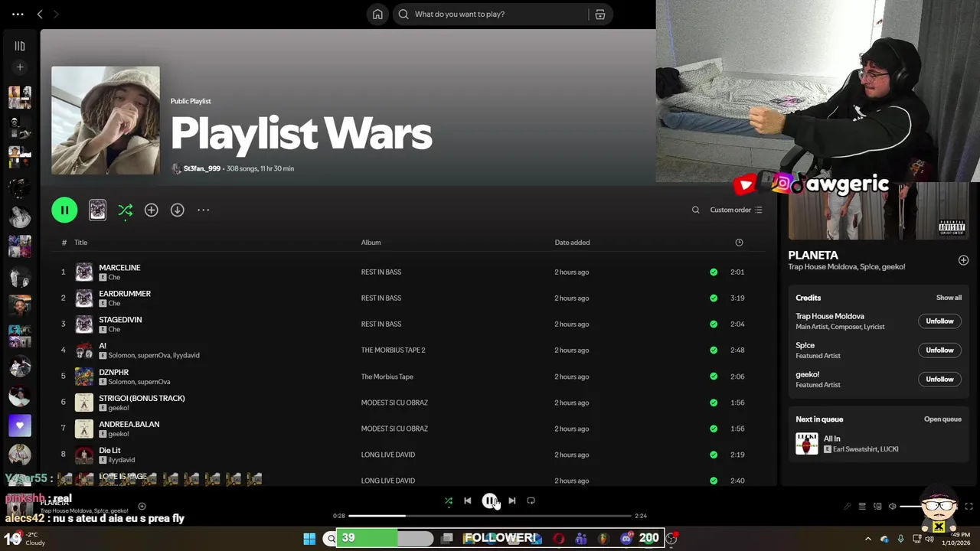Enter full screen player mode
The height and width of the screenshot is (551, 980).
(x=969, y=507)
